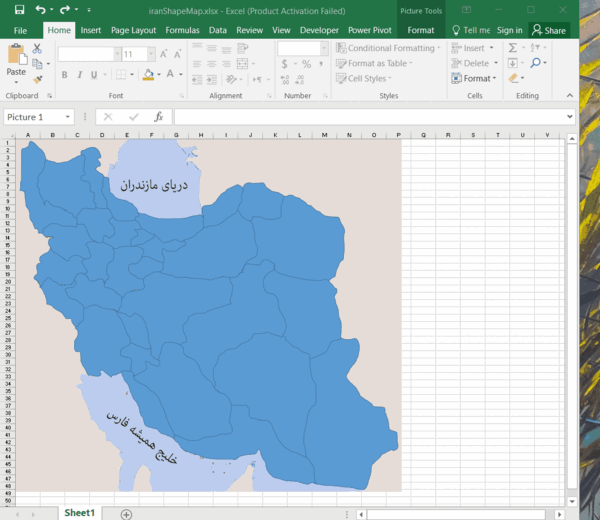
Task: Open the font size dropdown
Action: [151, 54]
